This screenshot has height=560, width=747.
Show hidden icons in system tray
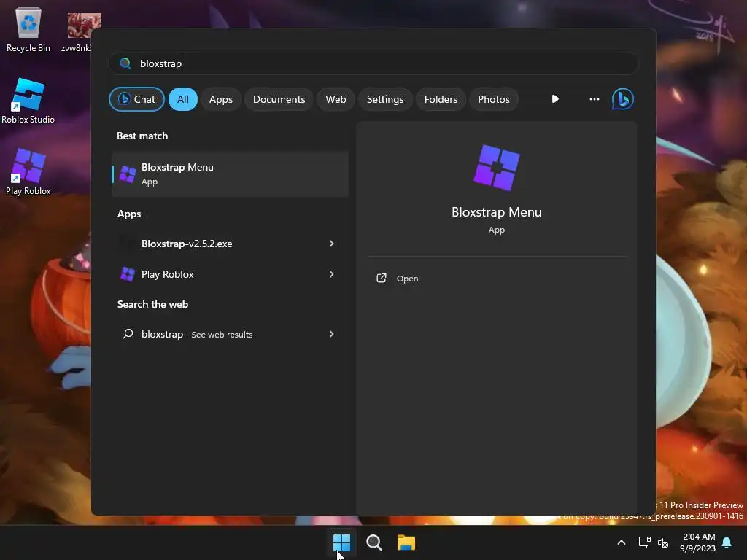[622, 542]
